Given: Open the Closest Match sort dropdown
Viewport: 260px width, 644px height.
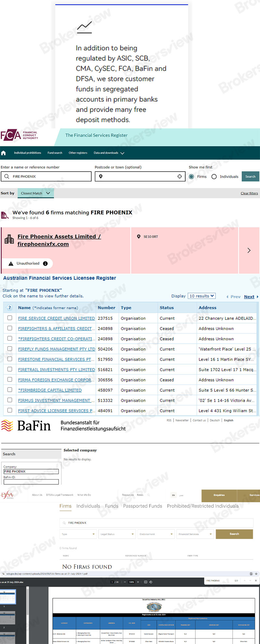Looking at the screenshot, I should pos(35,193).
